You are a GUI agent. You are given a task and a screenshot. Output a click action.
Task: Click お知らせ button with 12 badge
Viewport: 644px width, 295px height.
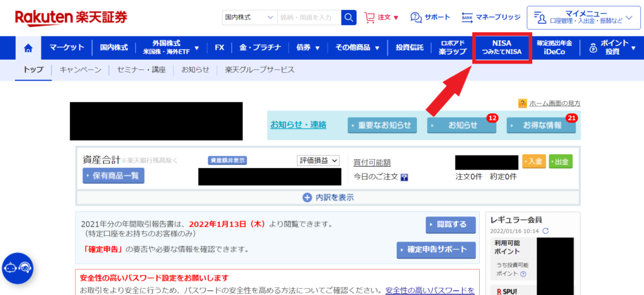[462, 125]
